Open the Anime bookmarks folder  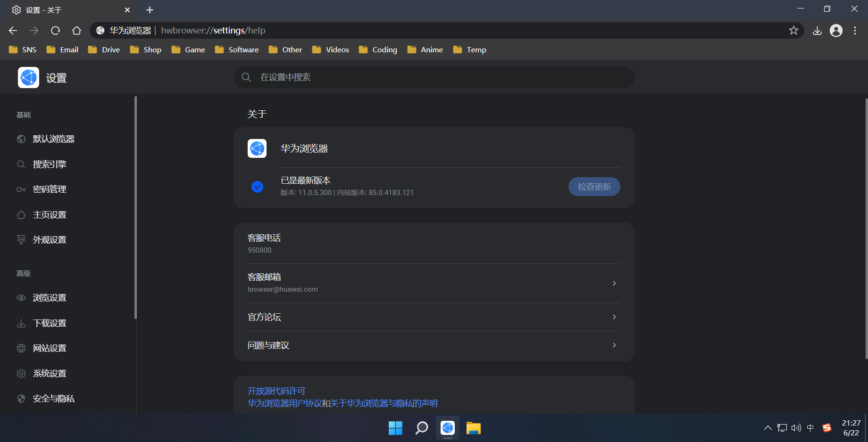[425, 49]
